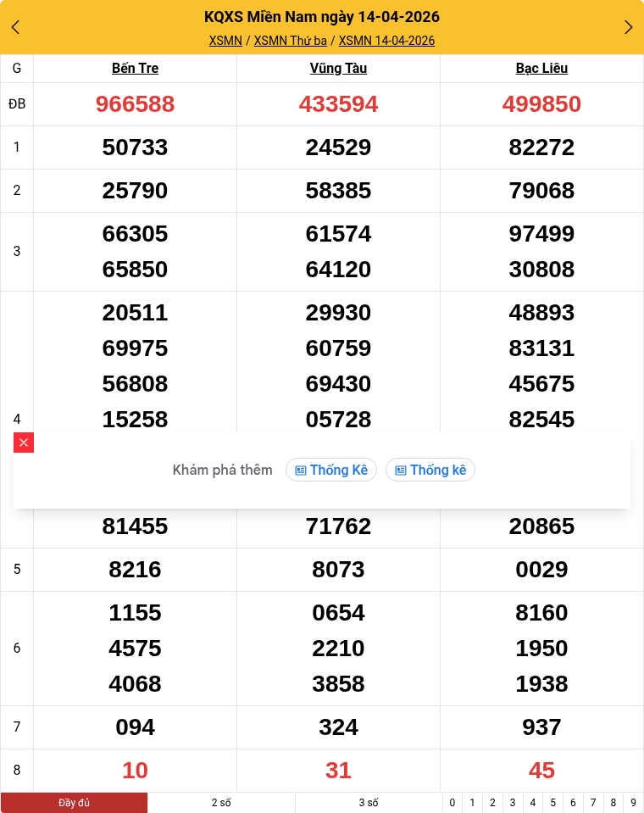Select the Đầy đủ view tab
This screenshot has height=813, width=644.
(75, 803)
